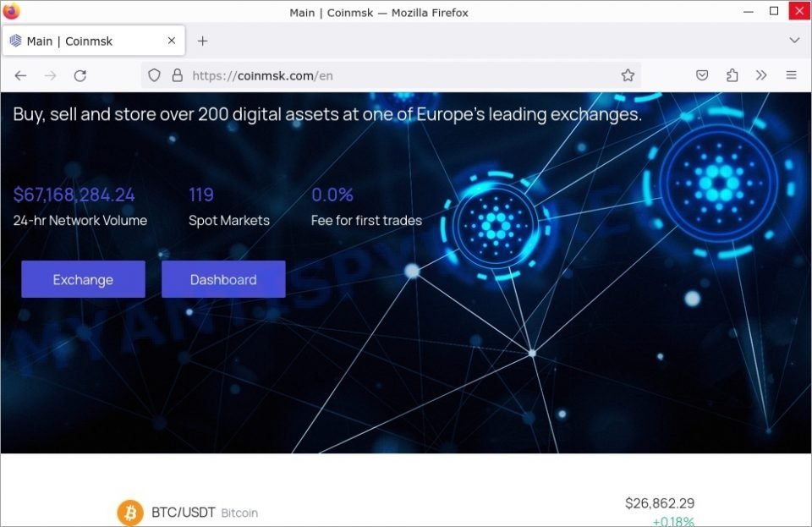Viewport: 812px width, 527px height.
Task: Show more tools with the double chevron
Action: point(760,75)
